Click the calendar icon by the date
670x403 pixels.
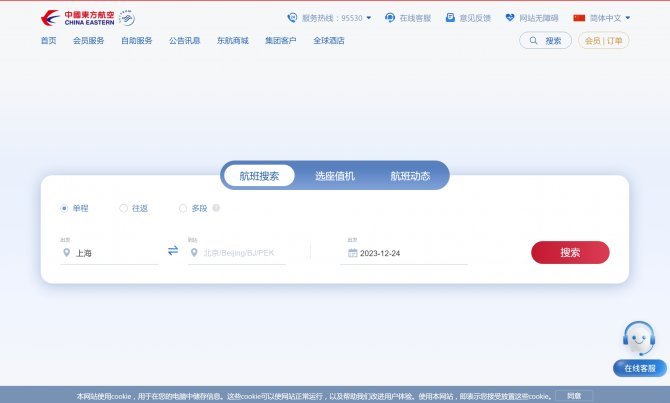[x=353, y=253]
